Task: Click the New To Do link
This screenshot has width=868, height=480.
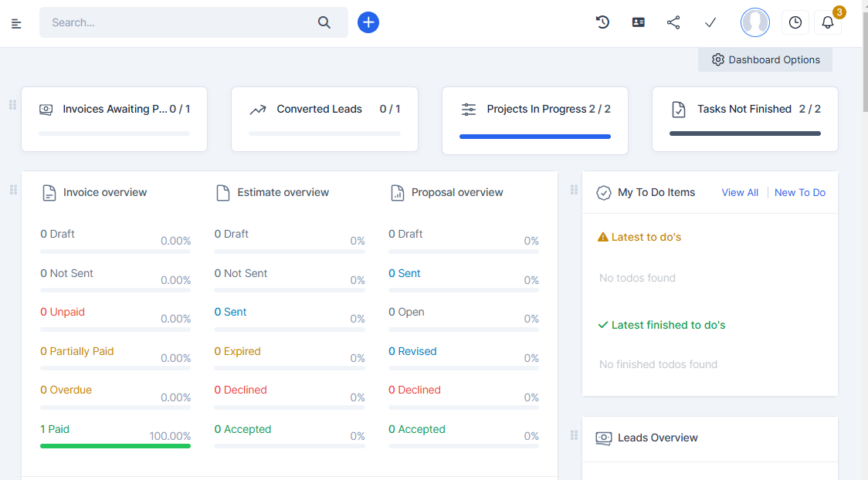Action: (799, 192)
